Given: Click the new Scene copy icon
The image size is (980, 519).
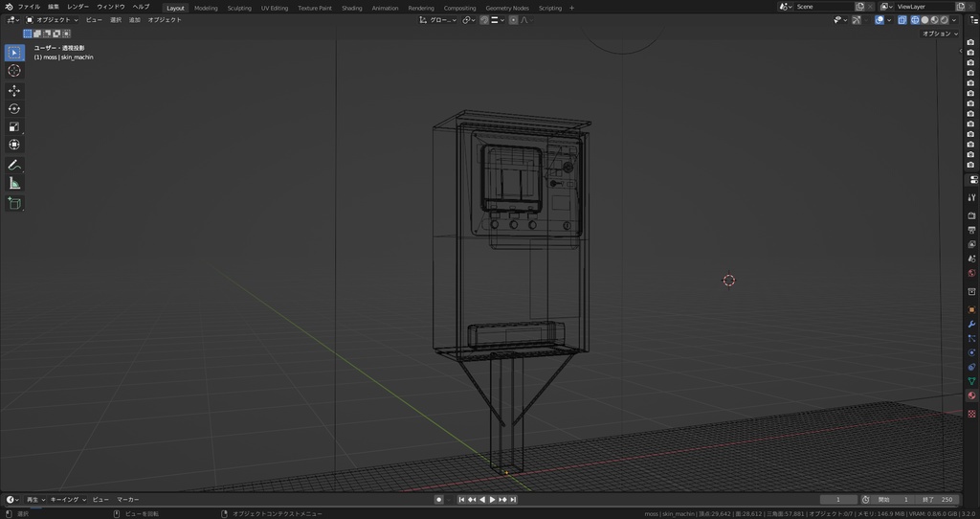Looking at the screenshot, I should click(860, 7).
